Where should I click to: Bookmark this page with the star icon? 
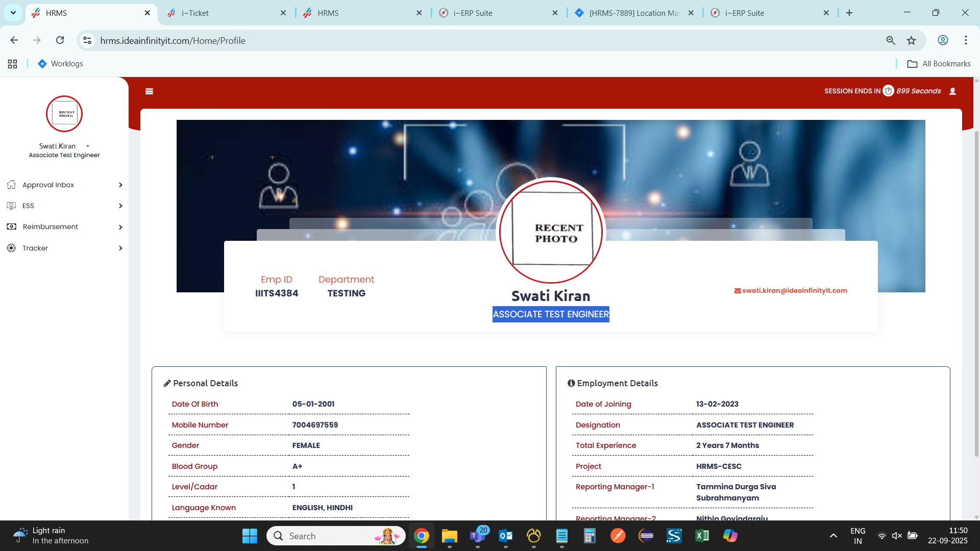tap(911, 40)
